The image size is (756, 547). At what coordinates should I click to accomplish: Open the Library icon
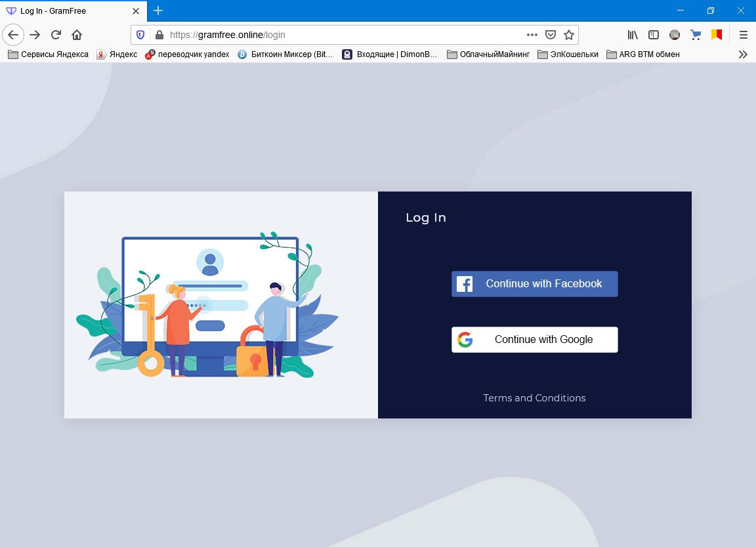click(x=633, y=35)
